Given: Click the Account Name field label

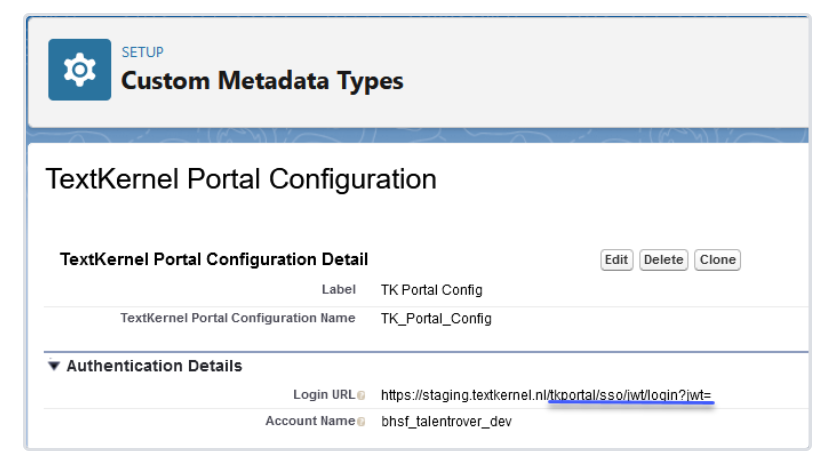Looking at the screenshot, I should tap(310, 421).
